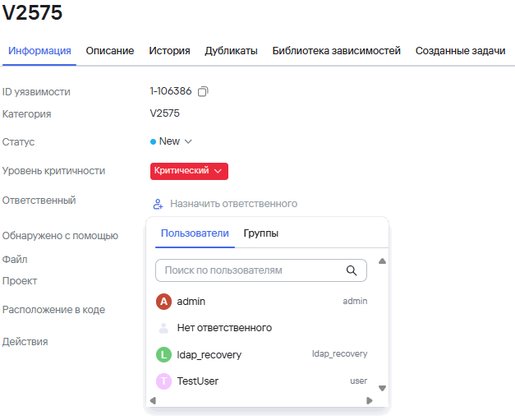Click the scroll right arrow in popup
515x420 pixels.
pyautogui.click(x=369, y=400)
